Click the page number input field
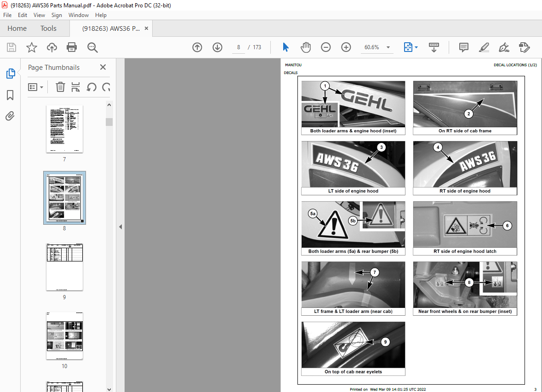Viewport: 542px width, 392px height. 239,47
